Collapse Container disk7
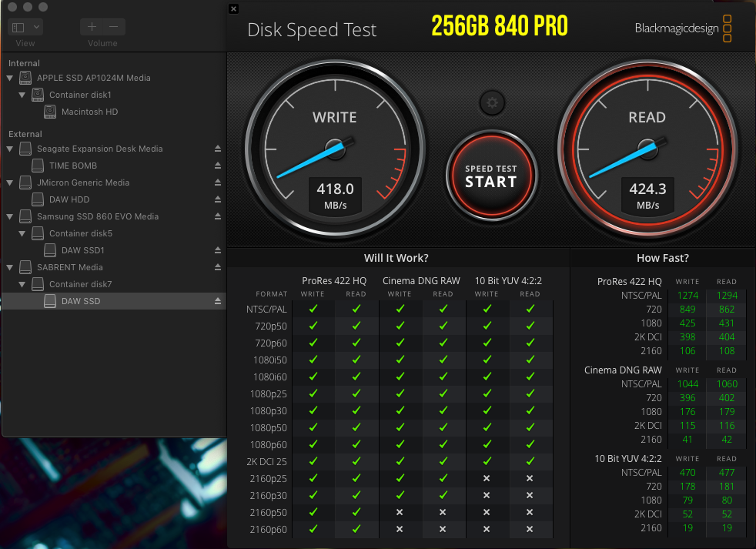 (22, 284)
